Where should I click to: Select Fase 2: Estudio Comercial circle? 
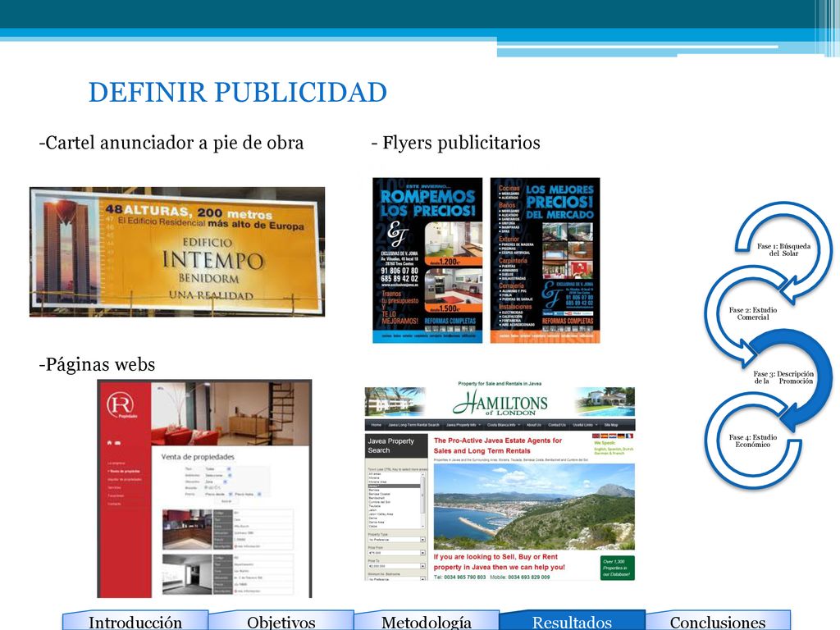point(753,313)
